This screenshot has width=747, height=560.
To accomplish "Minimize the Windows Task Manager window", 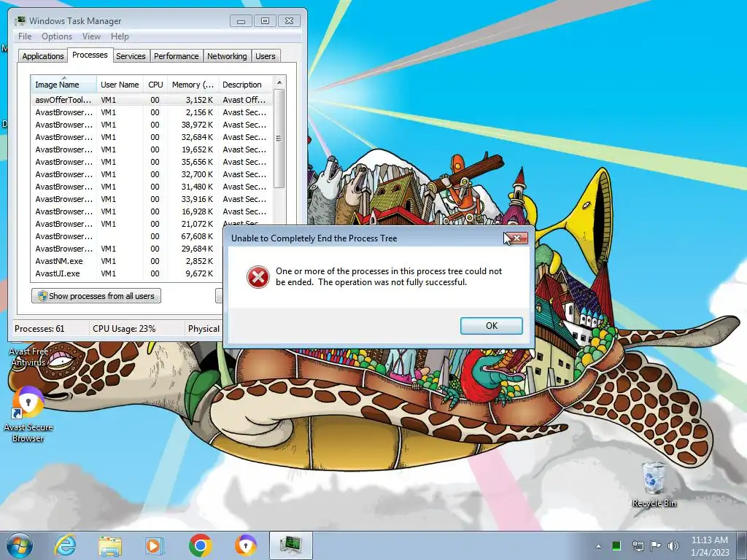I will point(241,21).
